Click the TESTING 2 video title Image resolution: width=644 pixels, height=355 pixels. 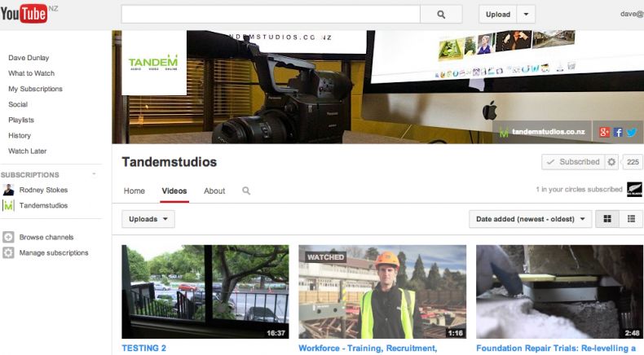point(143,348)
